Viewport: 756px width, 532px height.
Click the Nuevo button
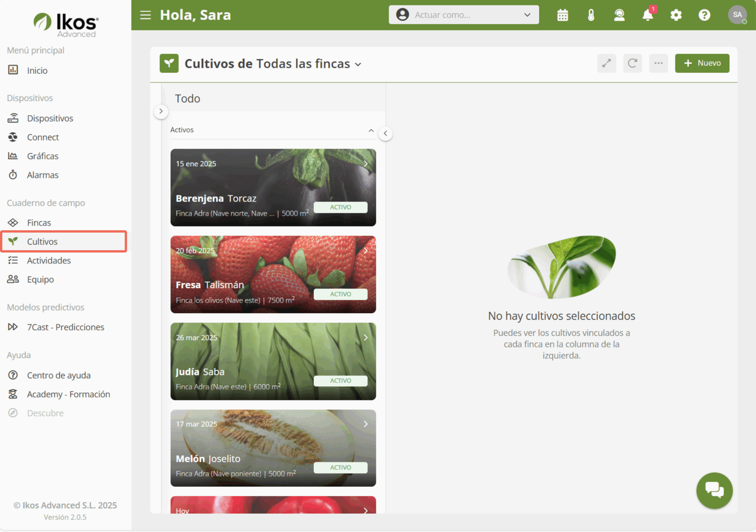coord(702,63)
